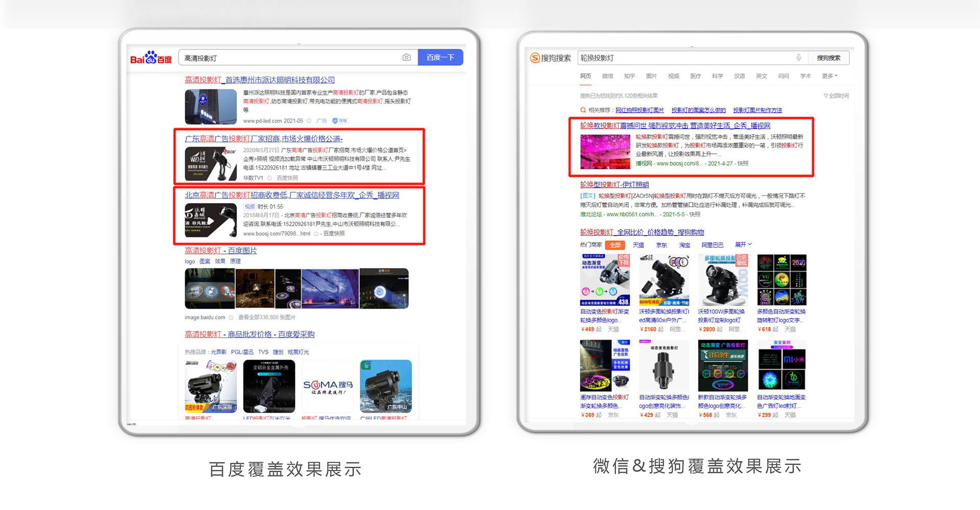This screenshot has height=510, width=980.
Task: Open the ¥469 自动变色投影灯 product
Action: point(605,293)
